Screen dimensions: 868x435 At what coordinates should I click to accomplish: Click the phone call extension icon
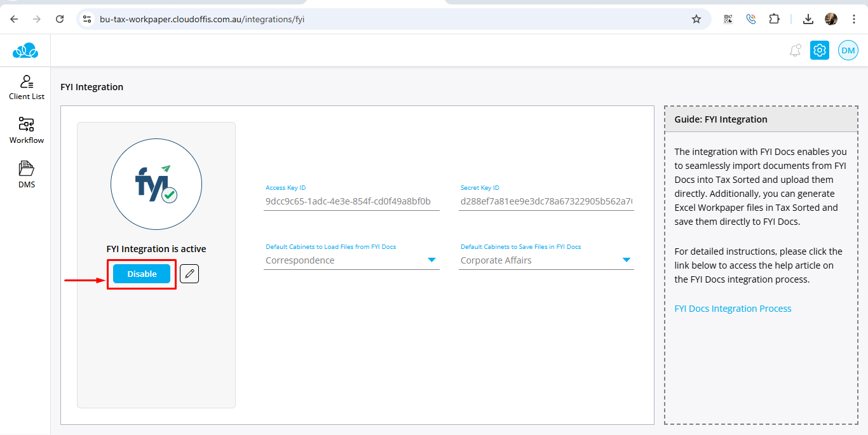click(x=751, y=19)
